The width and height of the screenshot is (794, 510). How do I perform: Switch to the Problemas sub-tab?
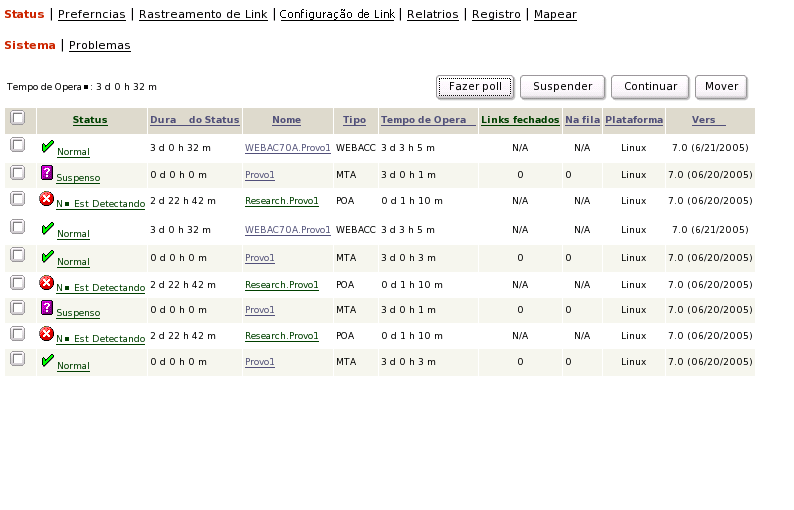pyautogui.click(x=100, y=45)
